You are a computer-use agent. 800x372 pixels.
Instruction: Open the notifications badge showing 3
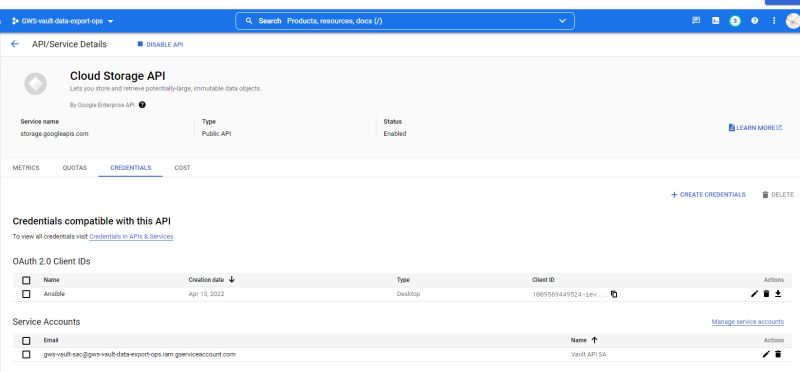click(x=735, y=21)
